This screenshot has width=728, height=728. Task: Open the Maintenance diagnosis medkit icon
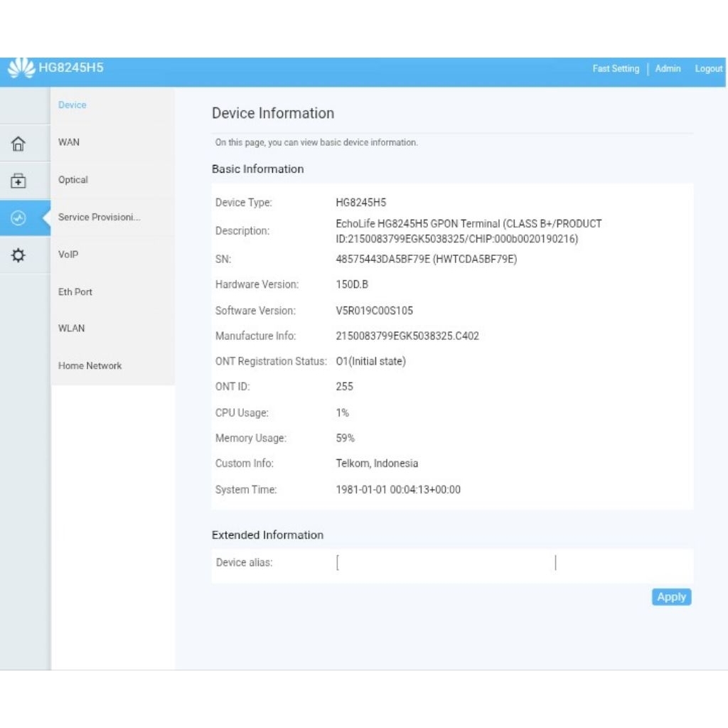[x=18, y=181]
